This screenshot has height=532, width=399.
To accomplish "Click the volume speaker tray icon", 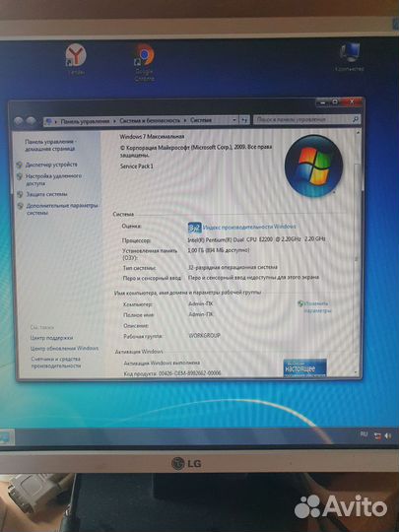I will [x=388, y=436].
